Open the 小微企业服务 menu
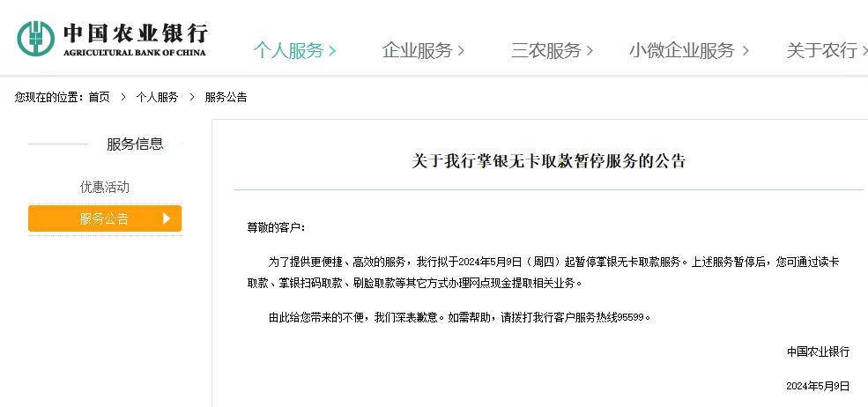The width and height of the screenshot is (868, 407). pos(689,51)
